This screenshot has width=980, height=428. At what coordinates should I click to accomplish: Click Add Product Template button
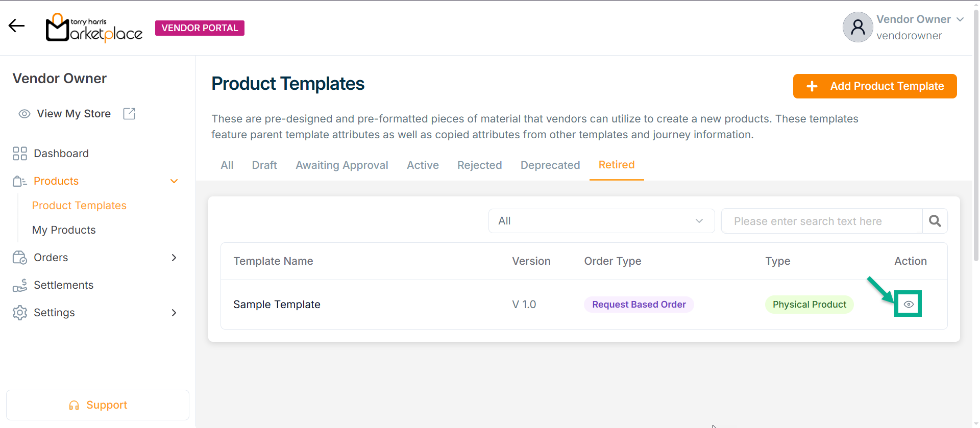click(x=874, y=86)
